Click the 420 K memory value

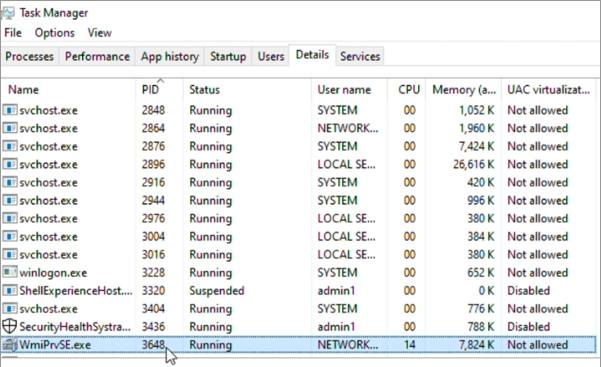tap(481, 182)
